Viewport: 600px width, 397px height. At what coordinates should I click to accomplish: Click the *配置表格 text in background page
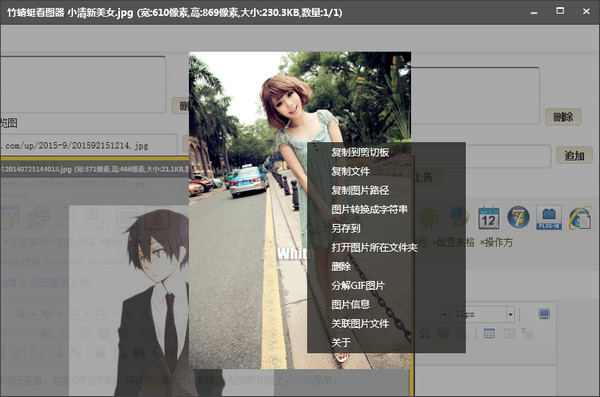point(453,242)
